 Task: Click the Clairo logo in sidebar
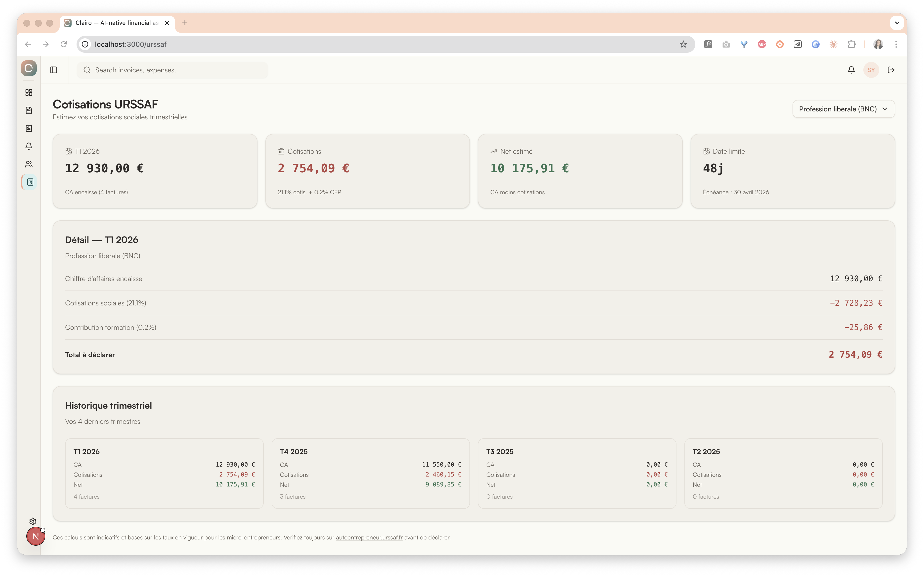click(x=29, y=69)
